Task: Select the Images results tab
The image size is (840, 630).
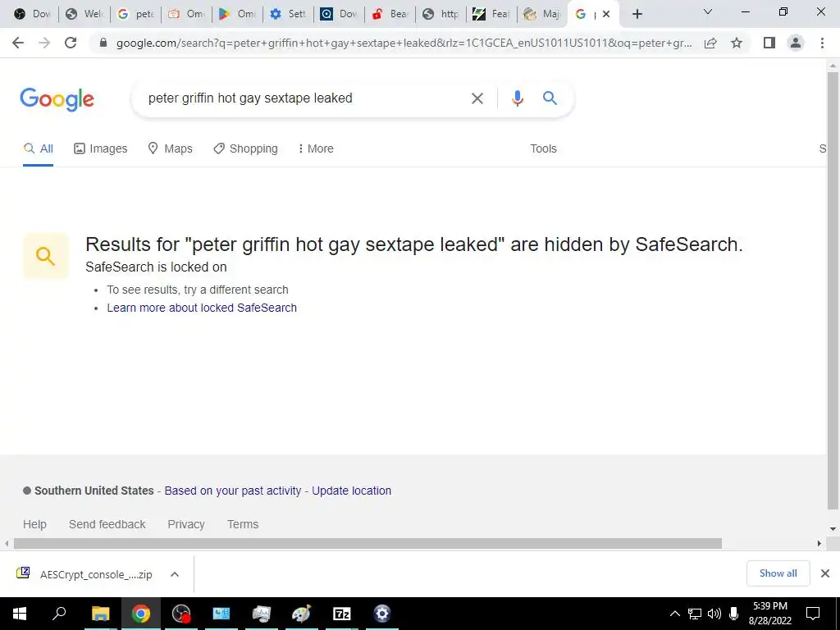Action: [101, 148]
